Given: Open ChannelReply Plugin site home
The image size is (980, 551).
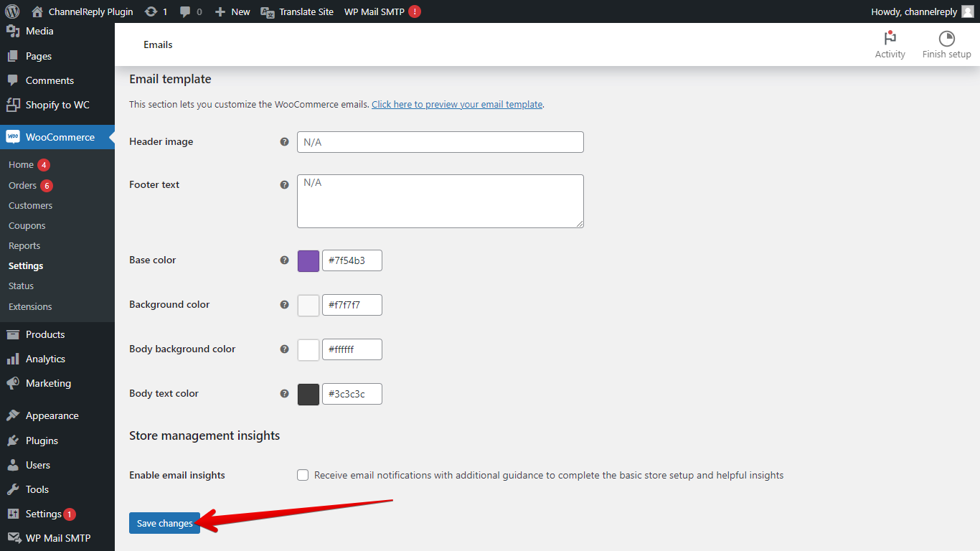Looking at the screenshot, I should pos(83,11).
